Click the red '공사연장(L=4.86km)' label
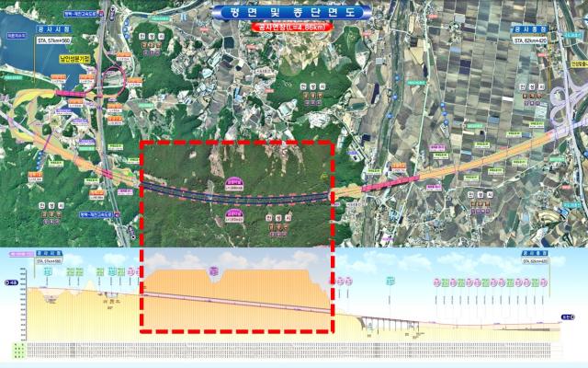Viewport: 588px width, 368px height. [293, 29]
